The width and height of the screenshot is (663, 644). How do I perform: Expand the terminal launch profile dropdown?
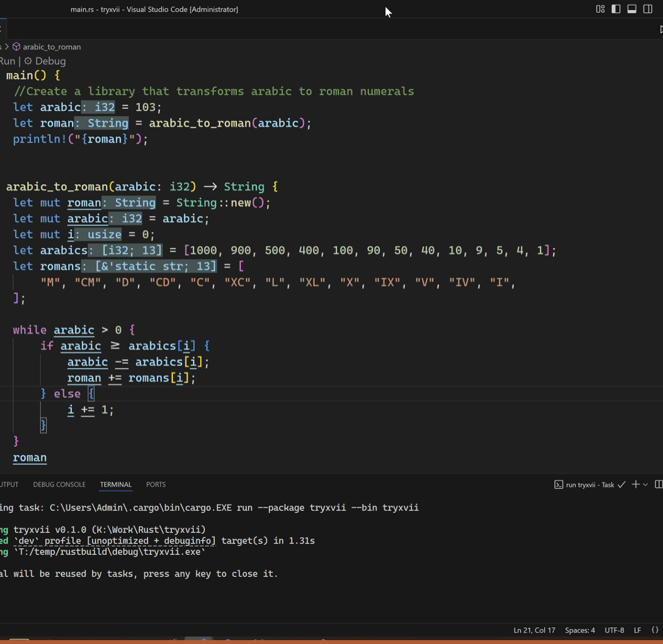[x=646, y=485]
